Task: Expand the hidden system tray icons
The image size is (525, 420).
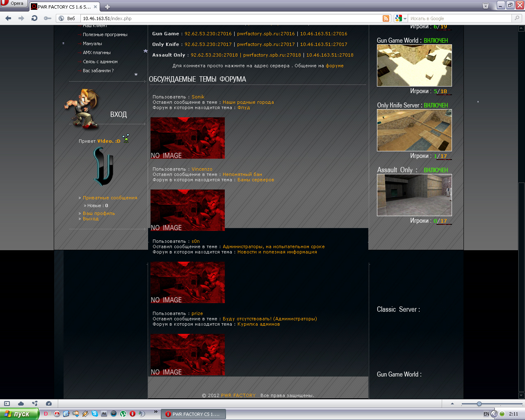Action: [494, 414]
